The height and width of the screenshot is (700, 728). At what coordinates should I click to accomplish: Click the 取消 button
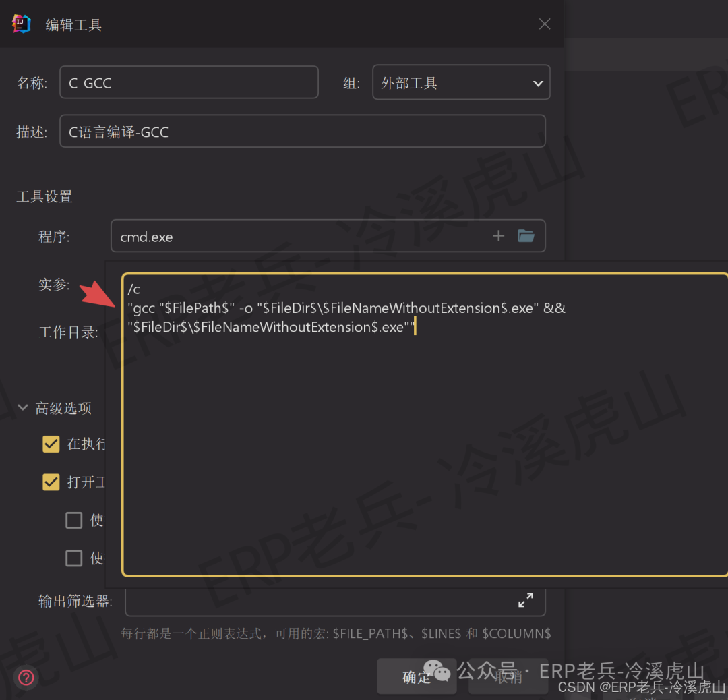tap(508, 677)
